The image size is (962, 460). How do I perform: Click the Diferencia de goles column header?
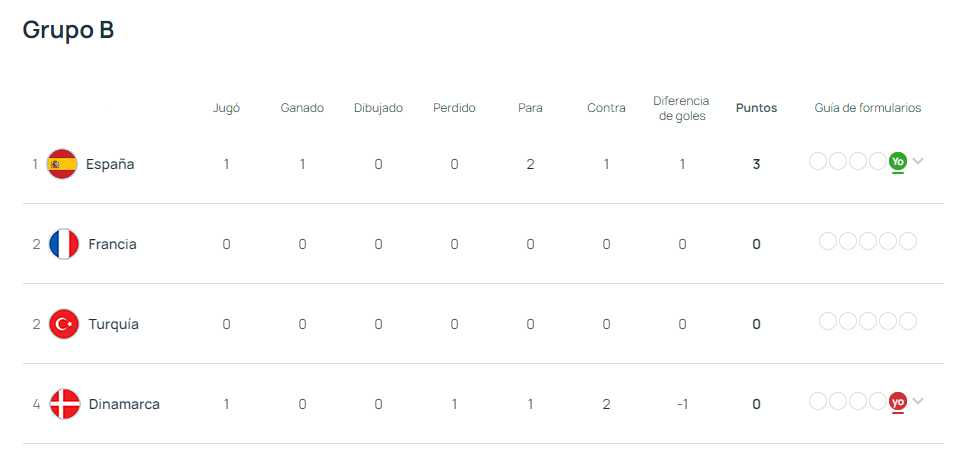[x=681, y=108]
